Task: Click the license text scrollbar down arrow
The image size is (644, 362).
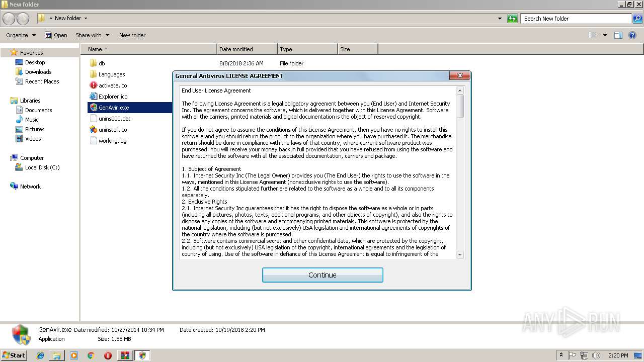Action: point(460,255)
